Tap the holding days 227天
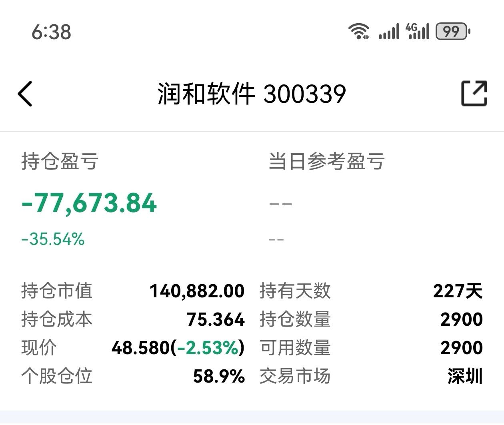 [x=458, y=291]
